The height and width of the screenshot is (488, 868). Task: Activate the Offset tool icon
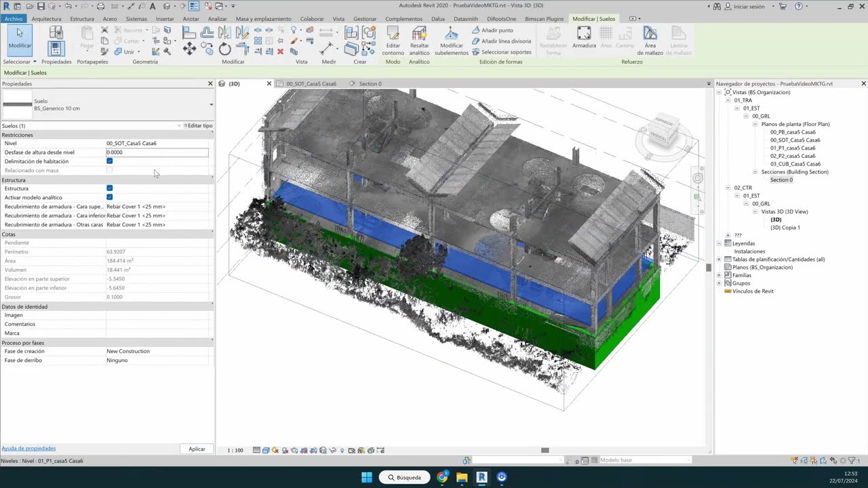click(208, 32)
